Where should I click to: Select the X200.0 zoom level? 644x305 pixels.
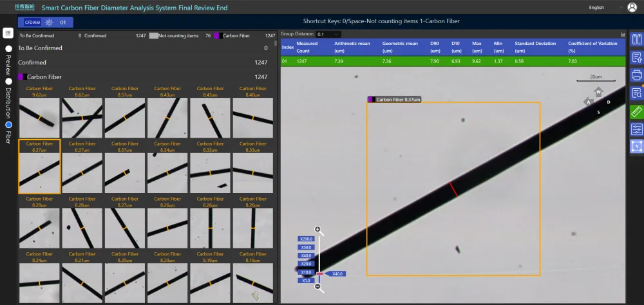click(307, 239)
